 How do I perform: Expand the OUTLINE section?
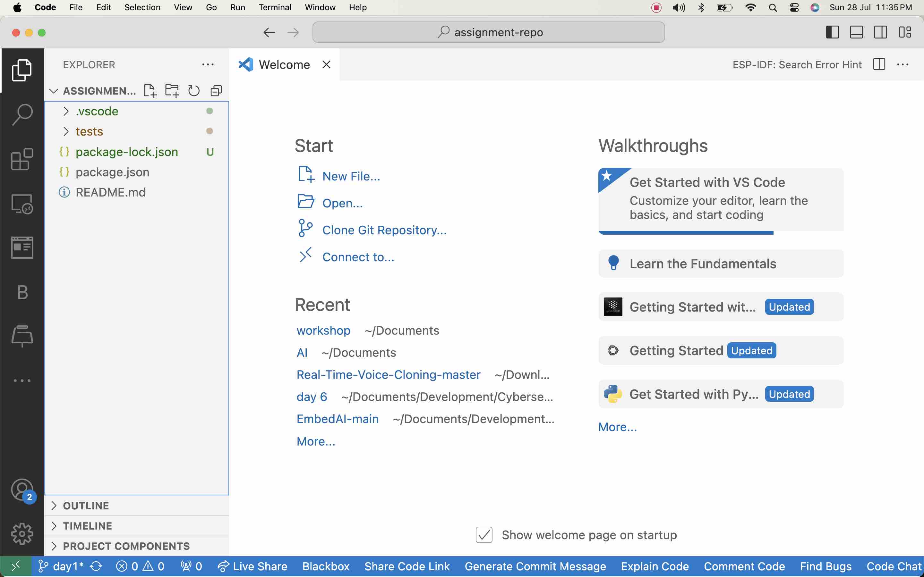[86, 506]
